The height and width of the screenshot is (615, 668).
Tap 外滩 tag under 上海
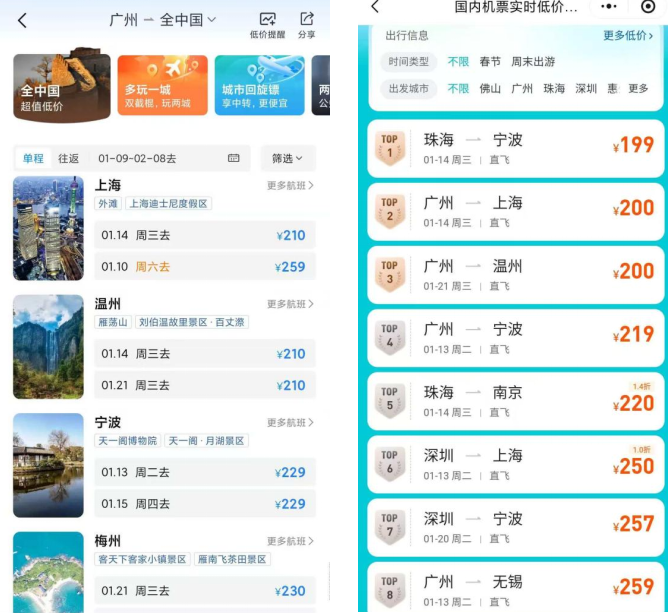(x=108, y=204)
